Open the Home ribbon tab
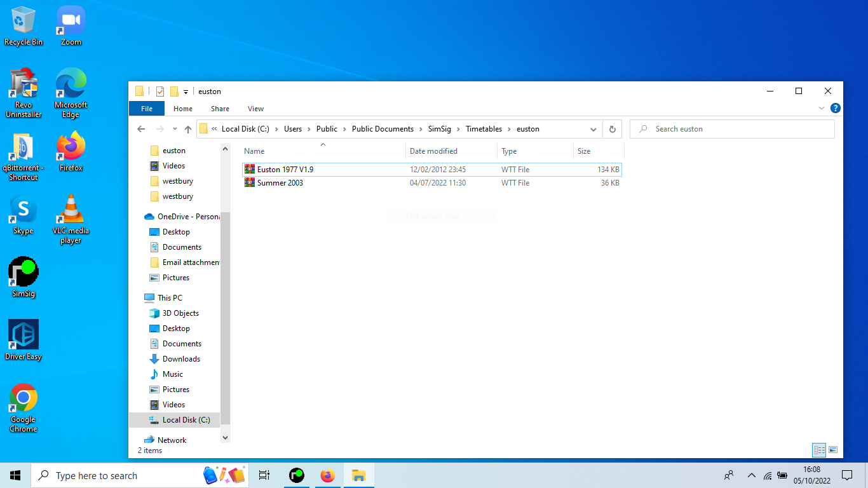 (183, 109)
